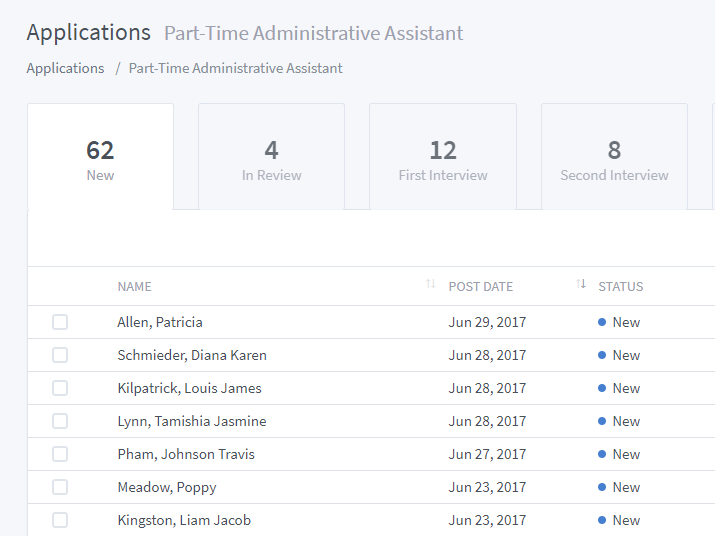The height and width of the screenshot is (536, 715).
Task: Mark the Pham, Johnson Travis checkbox
Action: point(60,454)
